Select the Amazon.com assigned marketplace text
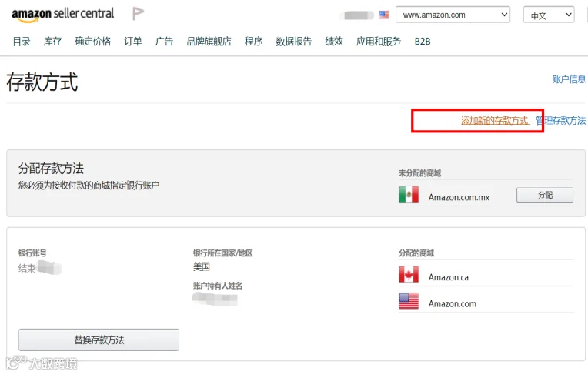This screenshot has height=375, width=588. point(453,303)
